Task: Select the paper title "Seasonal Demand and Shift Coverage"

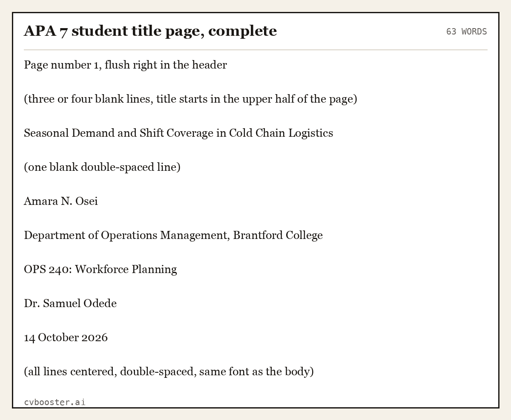Action: point(119,133)
